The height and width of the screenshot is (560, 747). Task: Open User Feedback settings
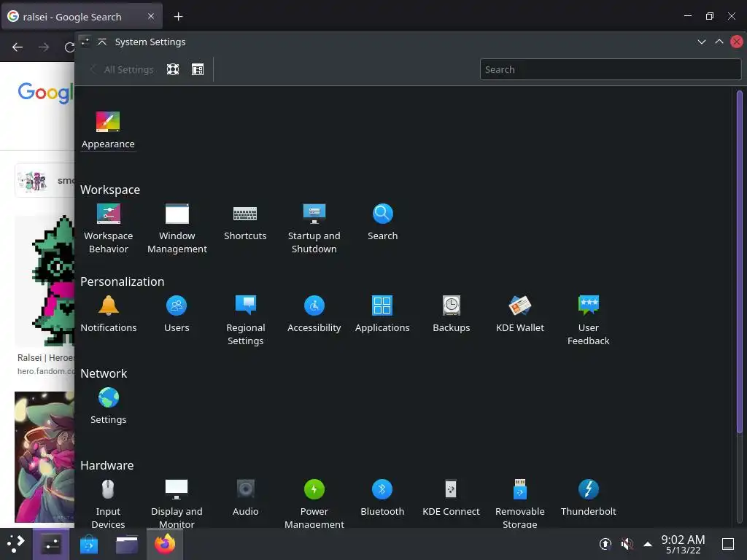tap(589, 321)
